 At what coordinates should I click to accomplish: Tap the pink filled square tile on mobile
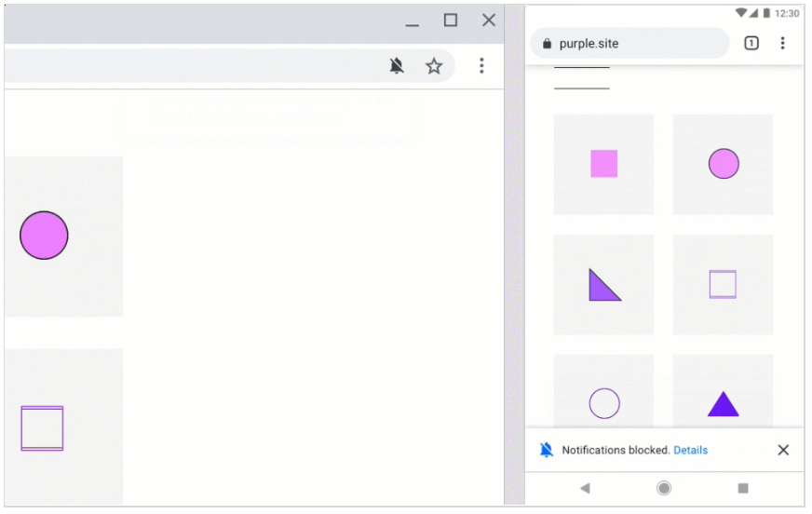click(603, 164)
